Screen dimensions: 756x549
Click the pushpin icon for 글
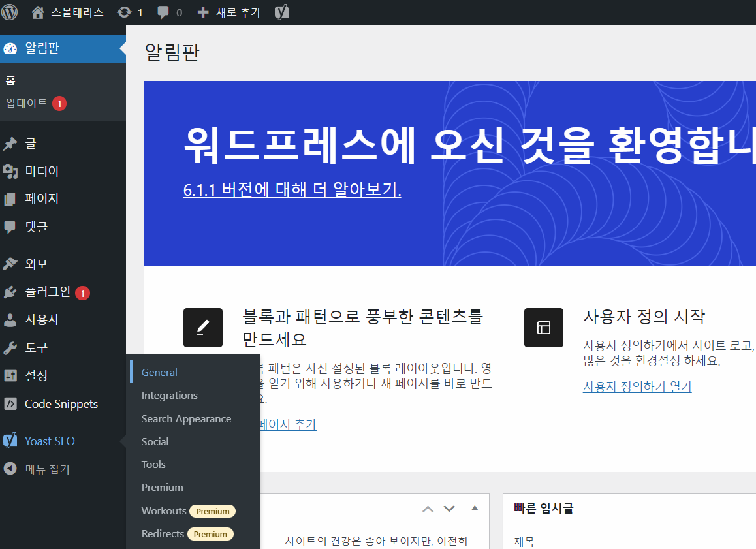tap(10, 144)
